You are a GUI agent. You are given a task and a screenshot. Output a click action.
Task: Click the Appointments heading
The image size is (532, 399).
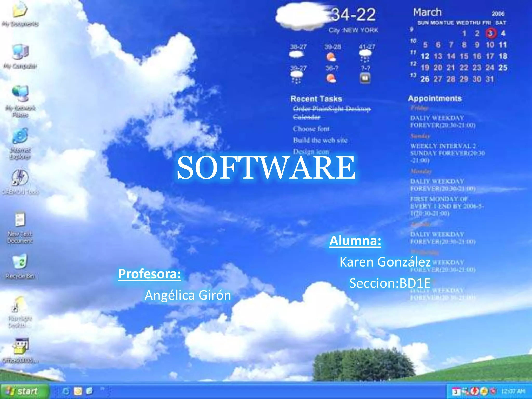click(435, 98)
